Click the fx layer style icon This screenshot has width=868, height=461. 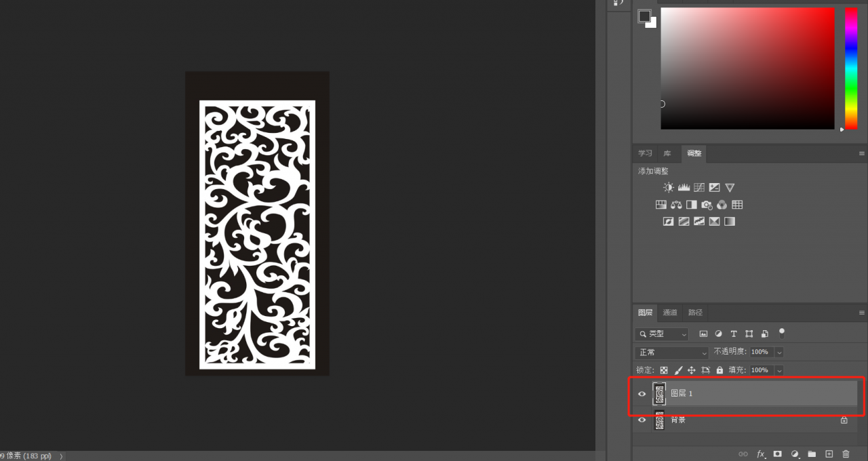761,454
